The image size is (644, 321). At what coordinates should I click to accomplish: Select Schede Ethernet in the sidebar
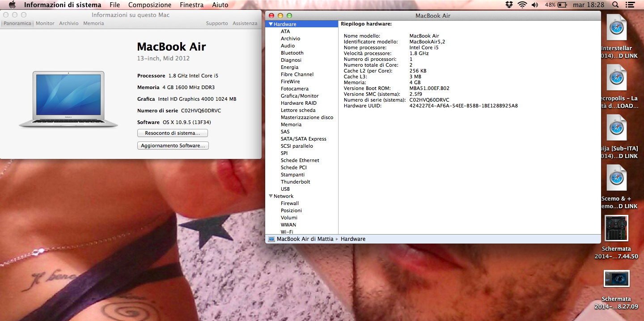tap(300, 160)
